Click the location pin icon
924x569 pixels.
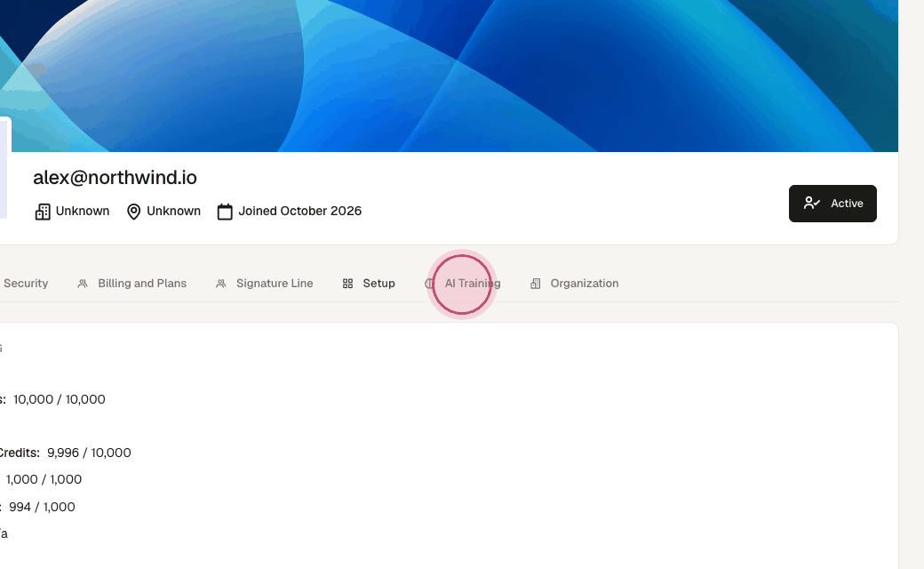134,212
